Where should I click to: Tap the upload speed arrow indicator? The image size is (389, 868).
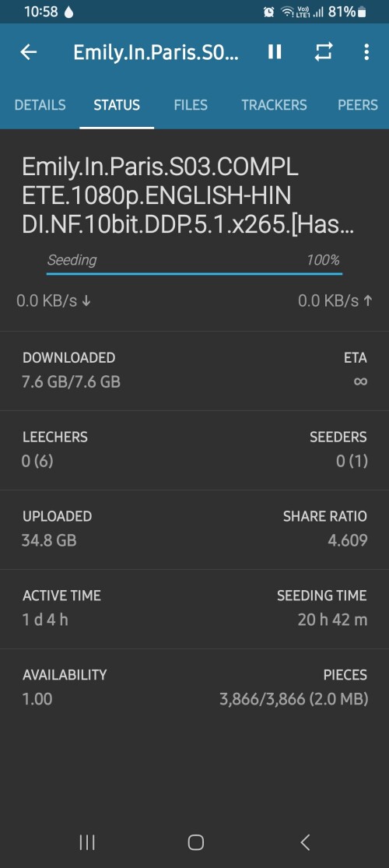click(x=368, y=301)
